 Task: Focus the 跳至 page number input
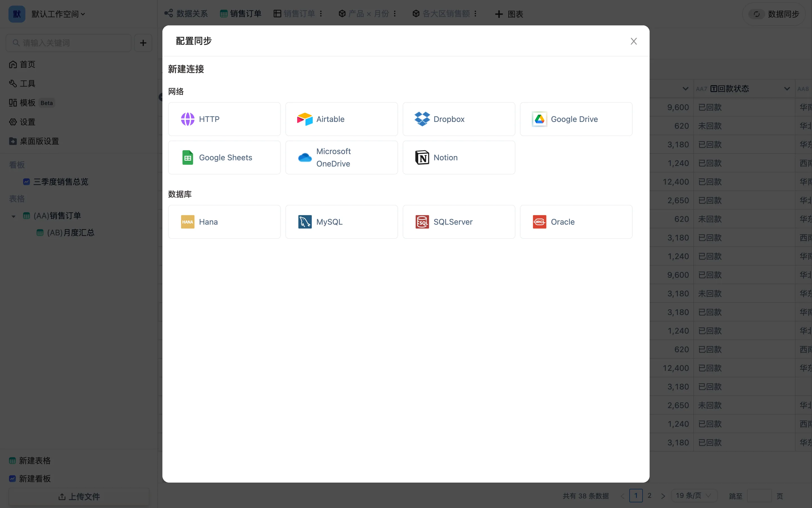pos(760,496)
